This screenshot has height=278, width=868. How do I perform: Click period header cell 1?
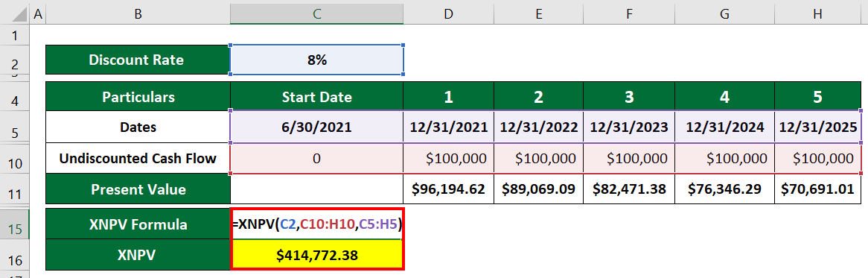[x=449, y=97]
